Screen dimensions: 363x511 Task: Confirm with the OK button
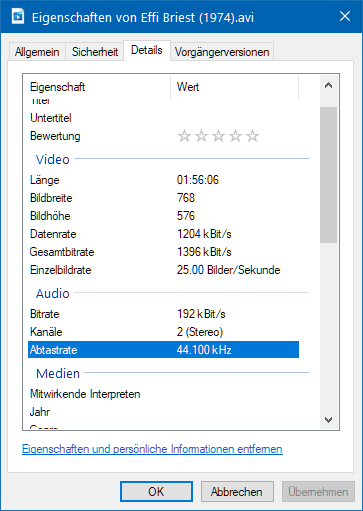click(156, 492)
